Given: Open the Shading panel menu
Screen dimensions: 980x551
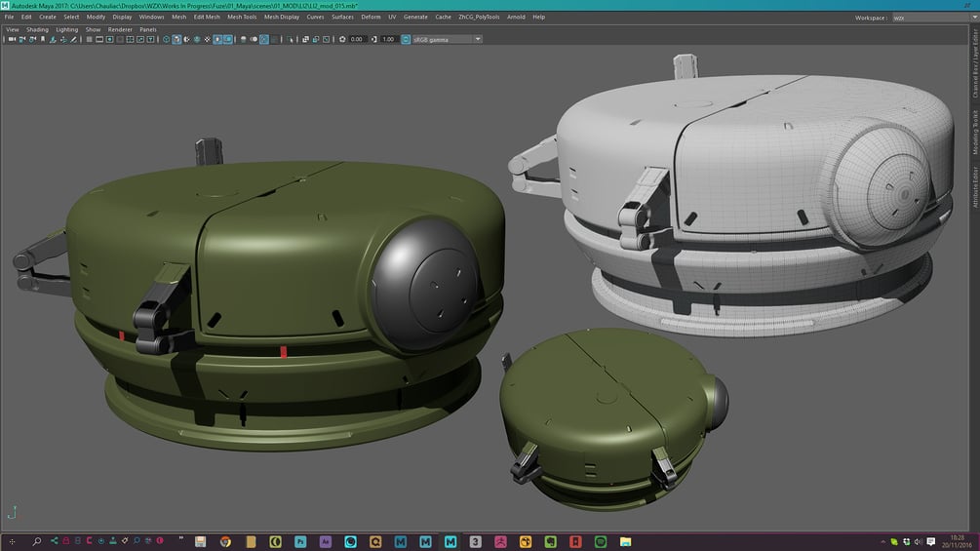Looking at the screenshot, I should tap(37, 29).
